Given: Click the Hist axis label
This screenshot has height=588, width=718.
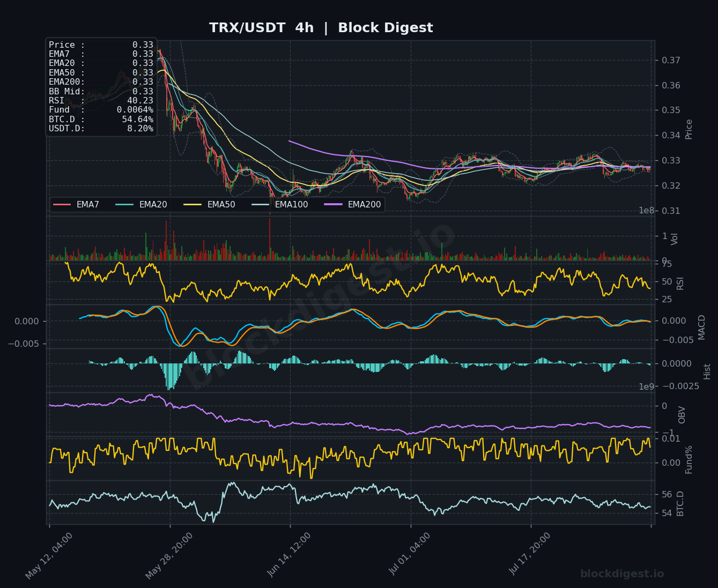Looking at the screenshot, I should click(707, 371).
